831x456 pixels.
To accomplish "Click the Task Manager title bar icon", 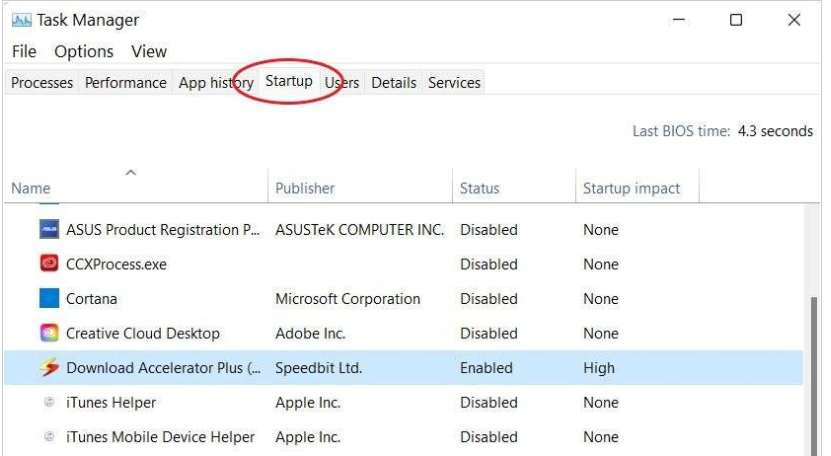I will tap(21, 20).
